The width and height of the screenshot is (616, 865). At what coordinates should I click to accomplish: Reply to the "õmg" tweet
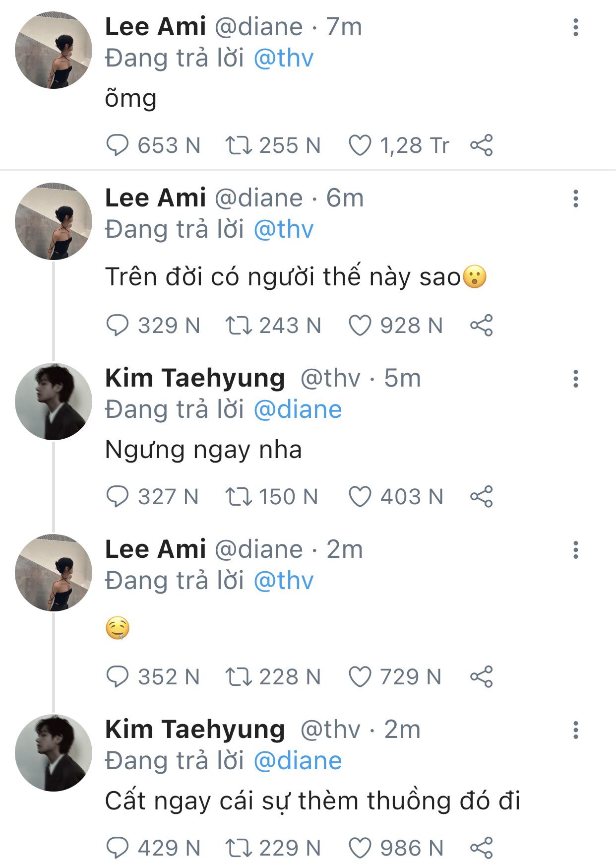point(118,145)
